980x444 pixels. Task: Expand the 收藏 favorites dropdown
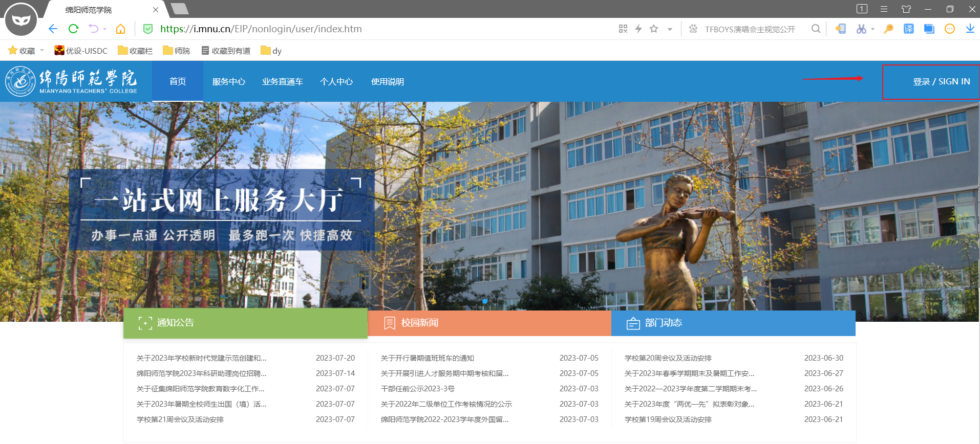coord(42,51)
